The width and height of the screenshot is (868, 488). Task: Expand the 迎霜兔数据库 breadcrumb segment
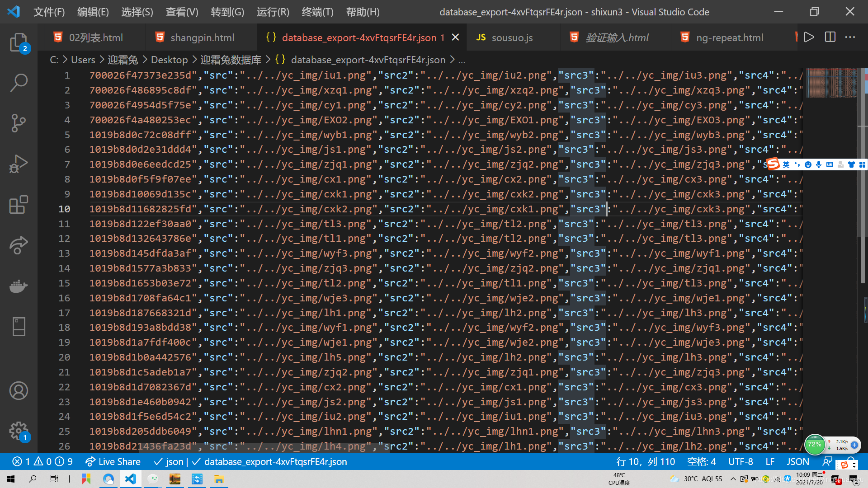pos(231,60)
